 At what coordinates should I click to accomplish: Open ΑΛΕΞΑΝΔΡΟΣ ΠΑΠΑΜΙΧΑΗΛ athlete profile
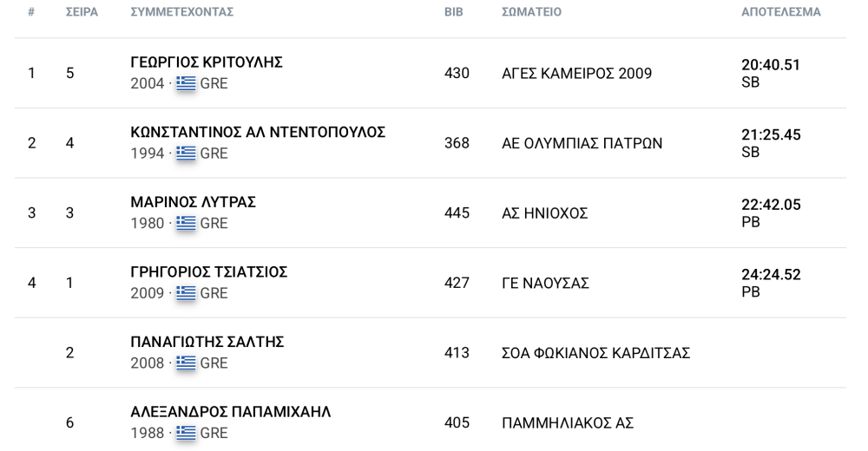point(231,412)
